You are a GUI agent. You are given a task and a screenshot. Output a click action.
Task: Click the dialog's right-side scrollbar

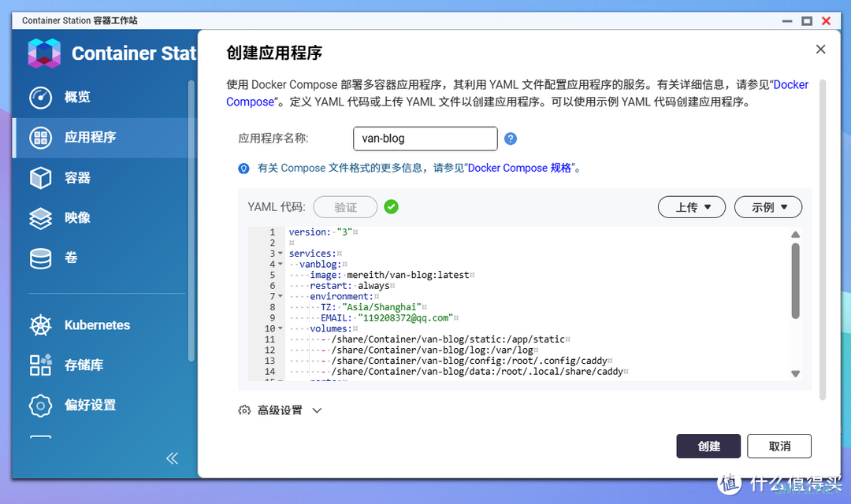tap(823, 239)
